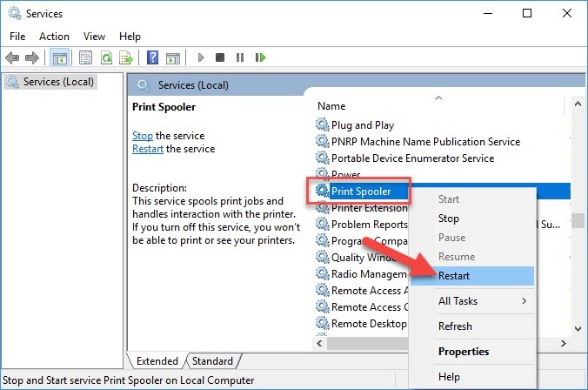Open Help using blue question mark icon
Screen dimensions: 588x390
pyautogui.click(x=152, y=57)
